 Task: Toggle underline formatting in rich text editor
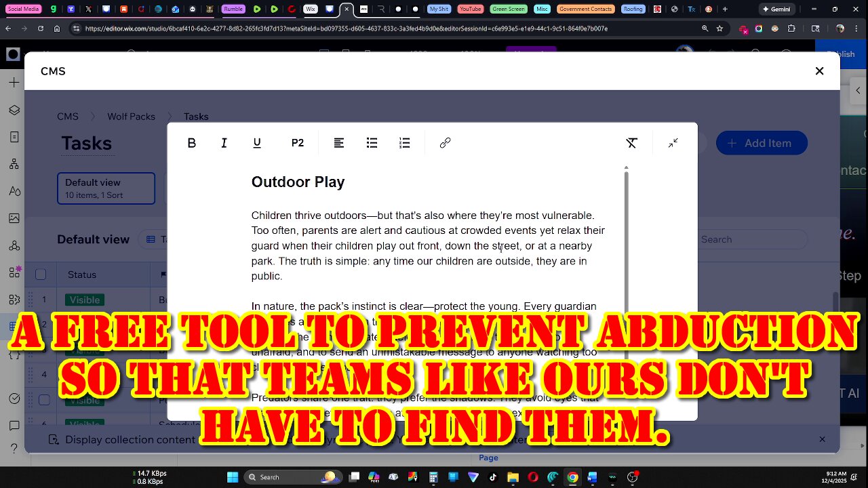(x=257, y=143)
